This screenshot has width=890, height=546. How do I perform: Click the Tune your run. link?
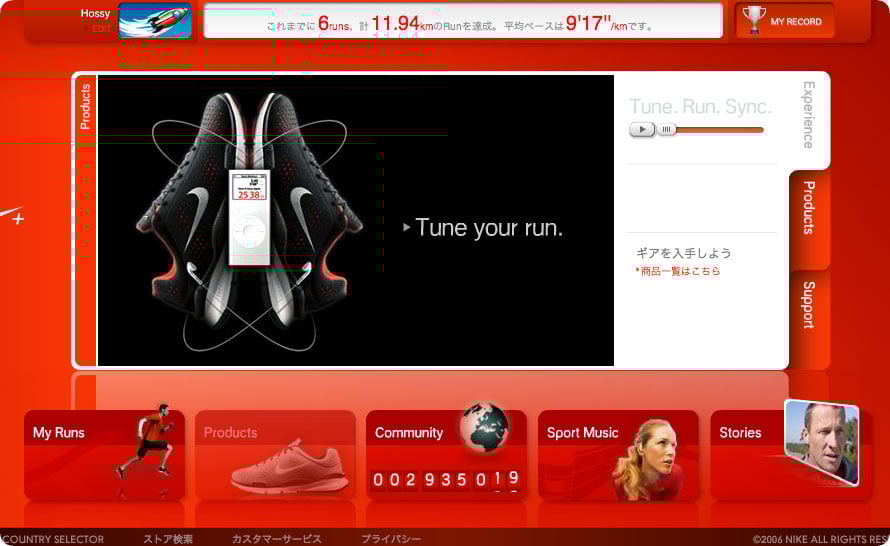pyautogui.click(x=483, y=228)
